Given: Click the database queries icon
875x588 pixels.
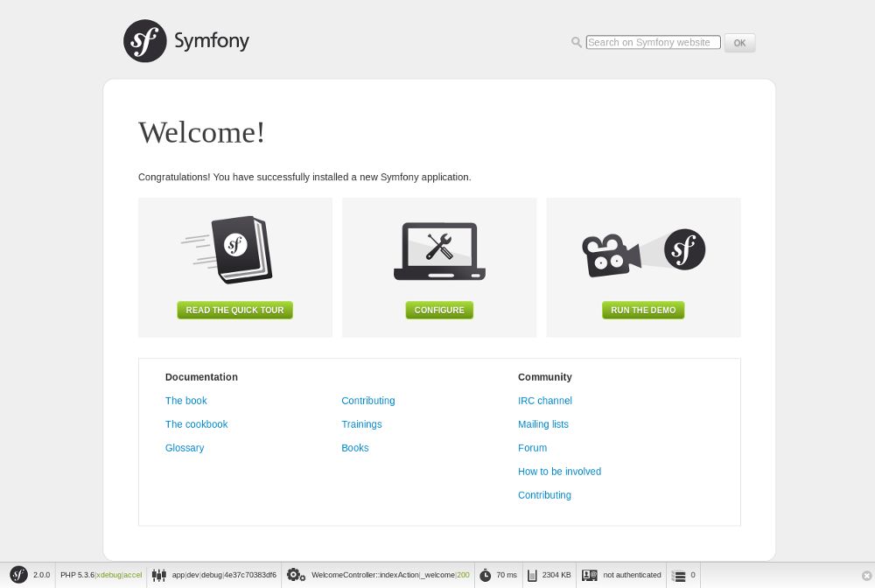Looking at the screenshot, I should coord(679,576).
